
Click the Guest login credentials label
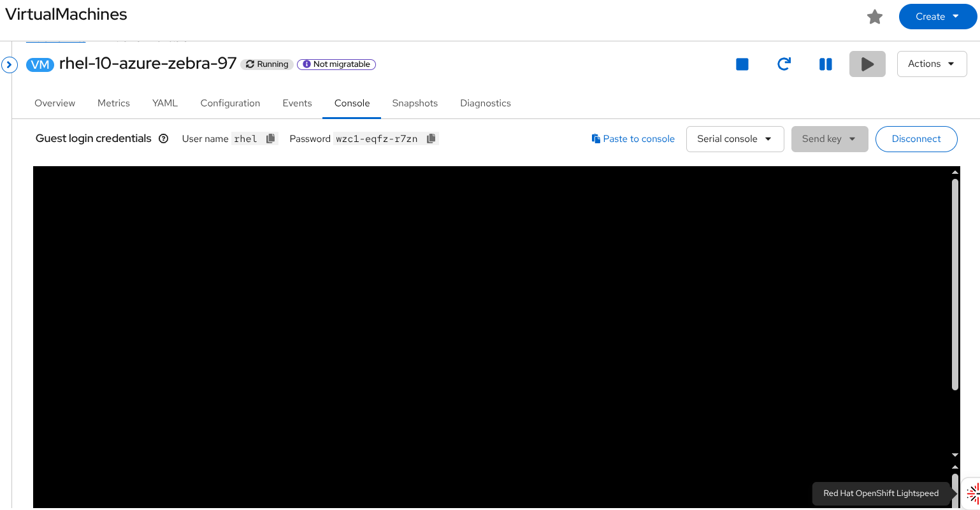[94, 138]
